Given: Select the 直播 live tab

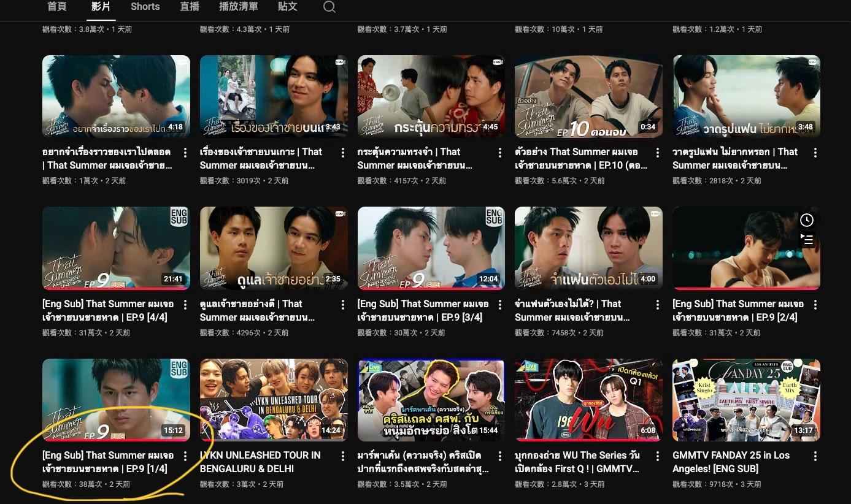Looking at the screenshot, I should pos(190,7).
